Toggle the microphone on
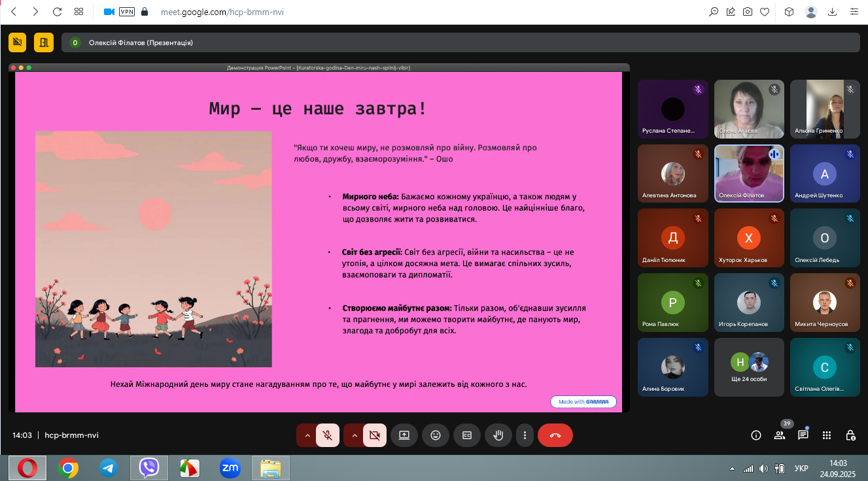The image size is (868, 481). 328,435
